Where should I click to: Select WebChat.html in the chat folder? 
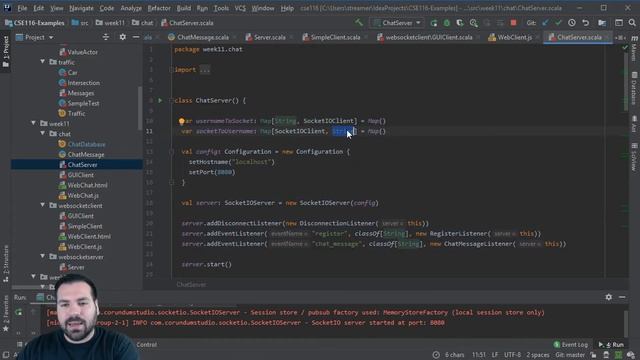click(87, 185)
